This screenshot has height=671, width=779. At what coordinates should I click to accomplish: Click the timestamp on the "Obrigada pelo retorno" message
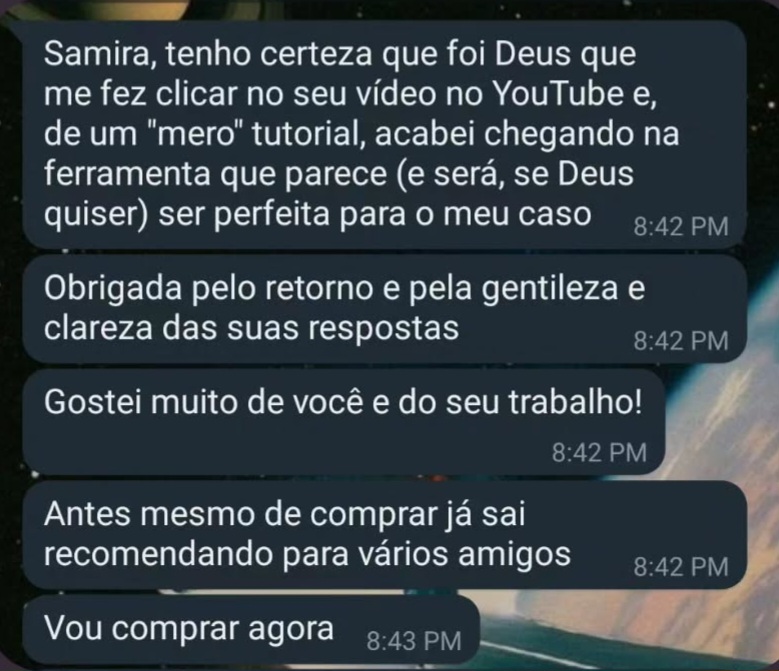(681, 341)
